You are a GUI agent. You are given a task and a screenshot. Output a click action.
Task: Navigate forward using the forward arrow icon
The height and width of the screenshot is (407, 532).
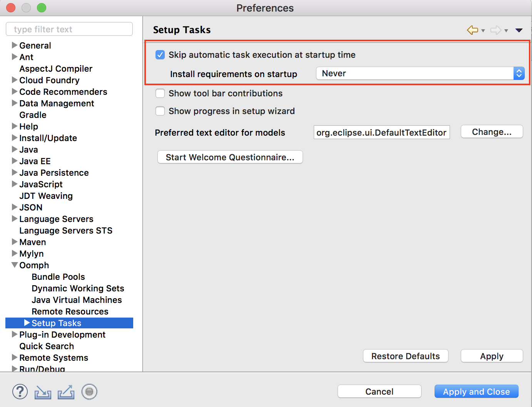click(x=496, y=30)
